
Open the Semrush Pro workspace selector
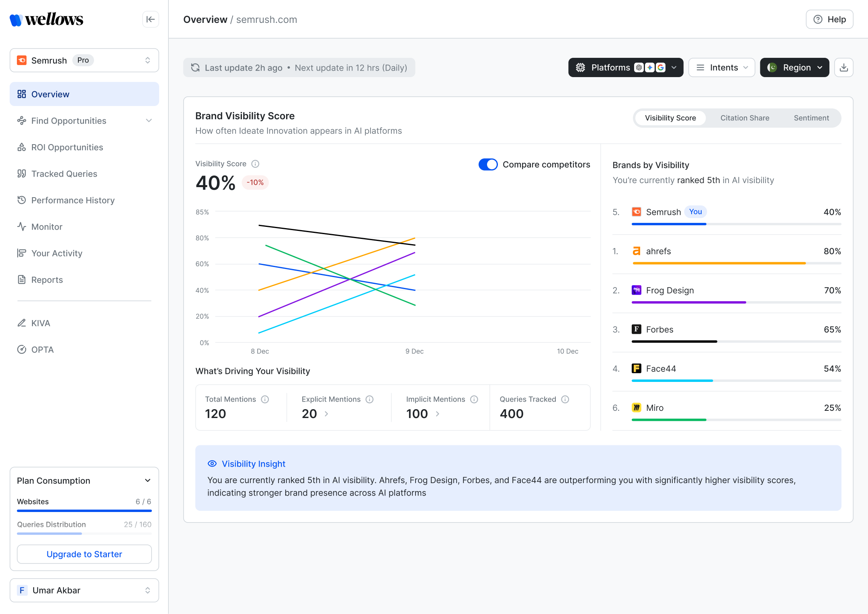pyautogui.click(x=84, y=60)
